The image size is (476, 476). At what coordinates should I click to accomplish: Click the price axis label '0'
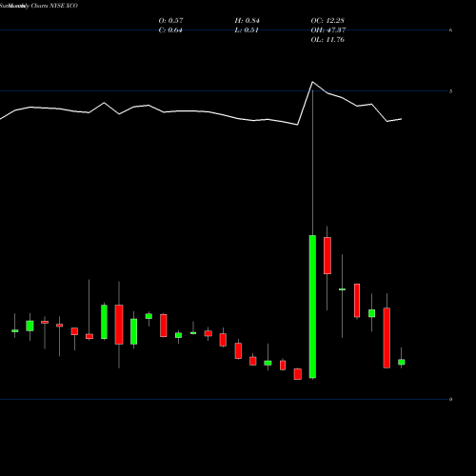pos(450,400)
